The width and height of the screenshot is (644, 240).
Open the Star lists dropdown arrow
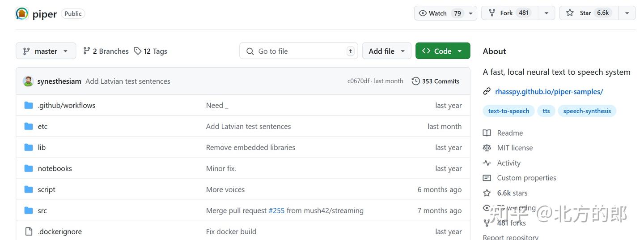627,13
